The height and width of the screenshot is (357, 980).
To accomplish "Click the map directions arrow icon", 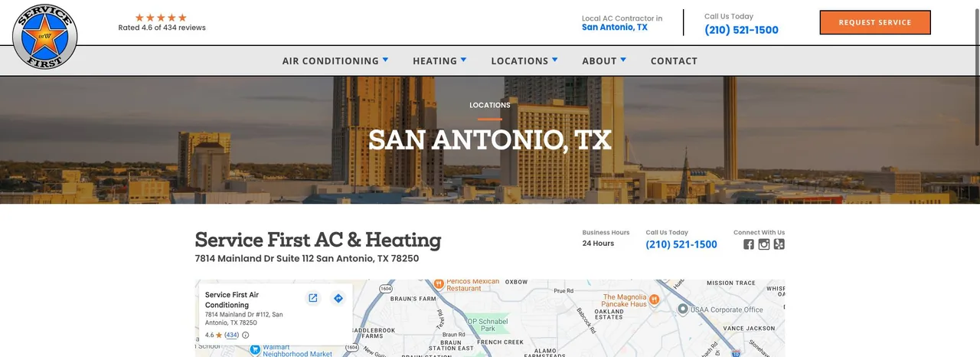I will coord(338,298).
